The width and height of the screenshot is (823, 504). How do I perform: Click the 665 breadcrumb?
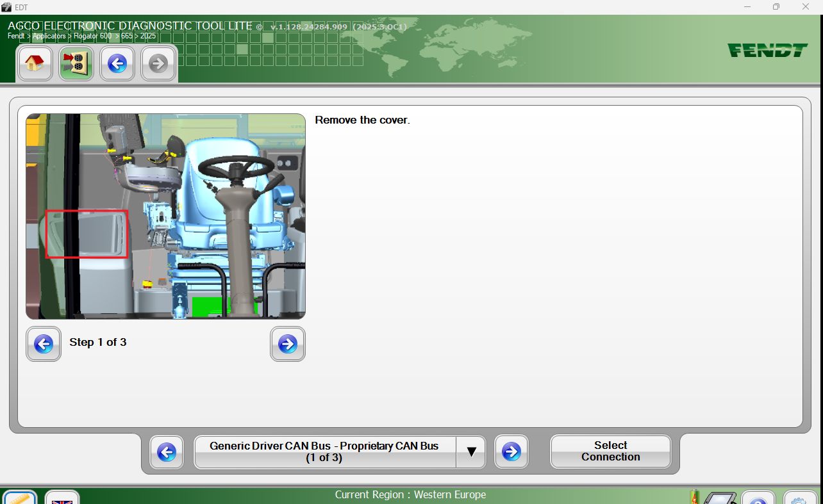coord(126,37)
